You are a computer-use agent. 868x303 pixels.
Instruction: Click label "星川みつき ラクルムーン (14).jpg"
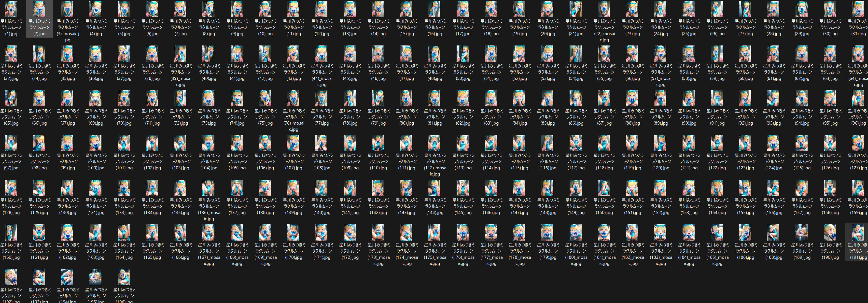pyautogui.click(x=378, y=27)
